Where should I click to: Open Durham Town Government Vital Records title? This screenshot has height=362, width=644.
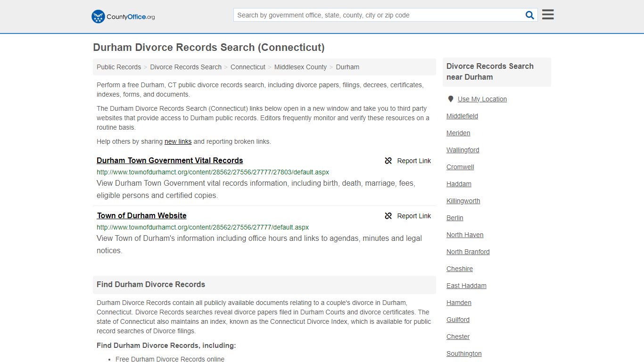(170, 160)
